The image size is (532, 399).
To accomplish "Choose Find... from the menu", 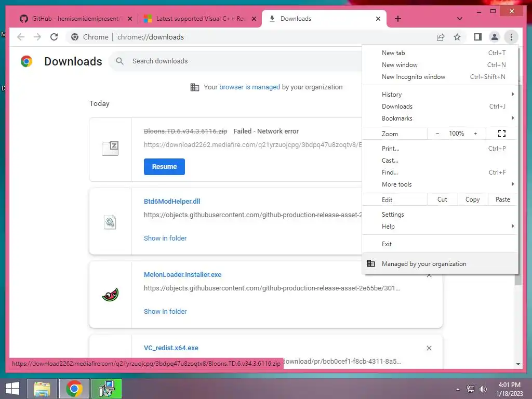I will (440, 172).
